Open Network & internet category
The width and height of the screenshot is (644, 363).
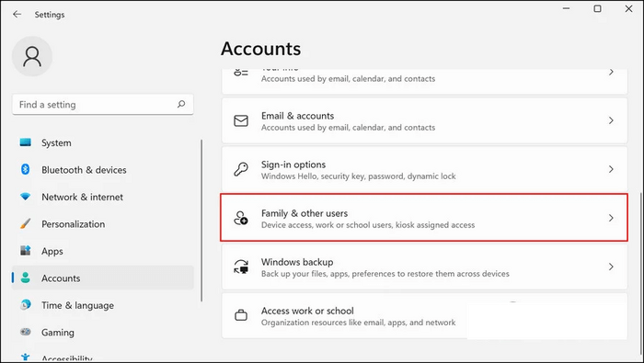point(103,197)
